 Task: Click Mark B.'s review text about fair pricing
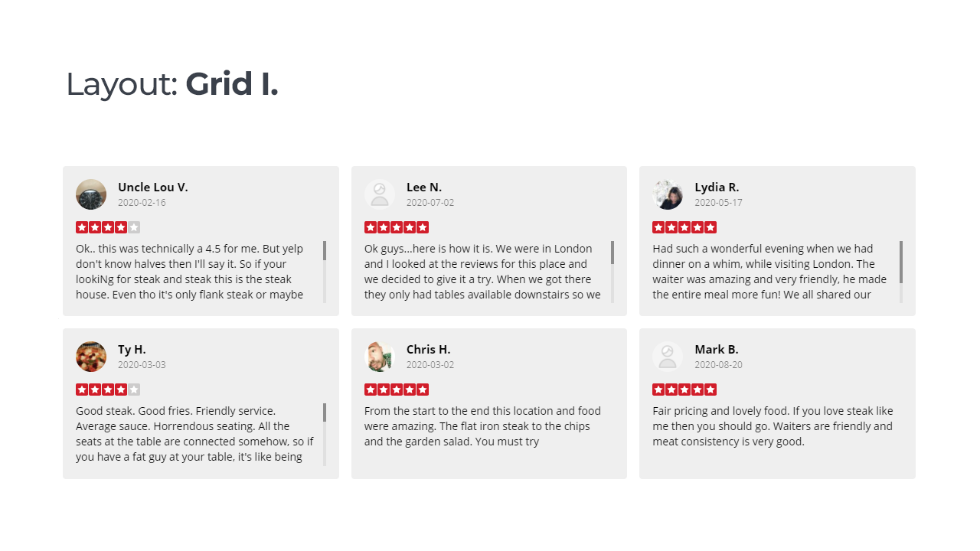pos(773,426)
